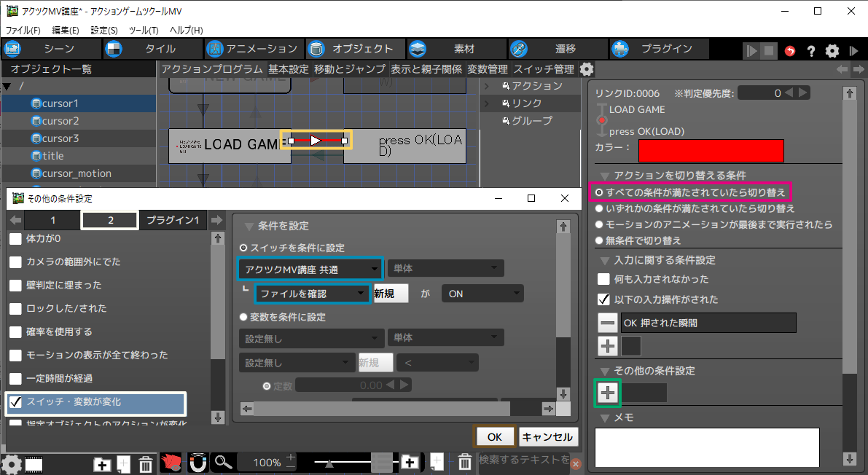Remove OK input with minus button
This screenshot has width=868, height=475.
click(608, 323)
